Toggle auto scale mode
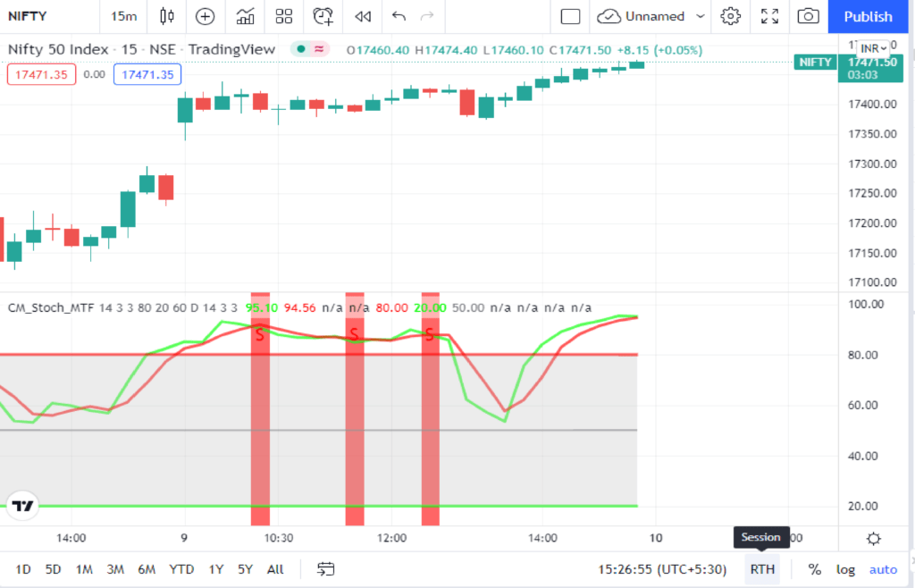The height and width of the screenshot is (588, 915). [x=883, y=569]
